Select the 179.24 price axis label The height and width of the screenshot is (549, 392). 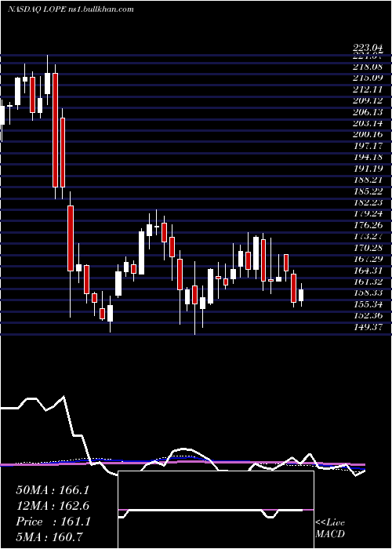click(x=367, y=213)
